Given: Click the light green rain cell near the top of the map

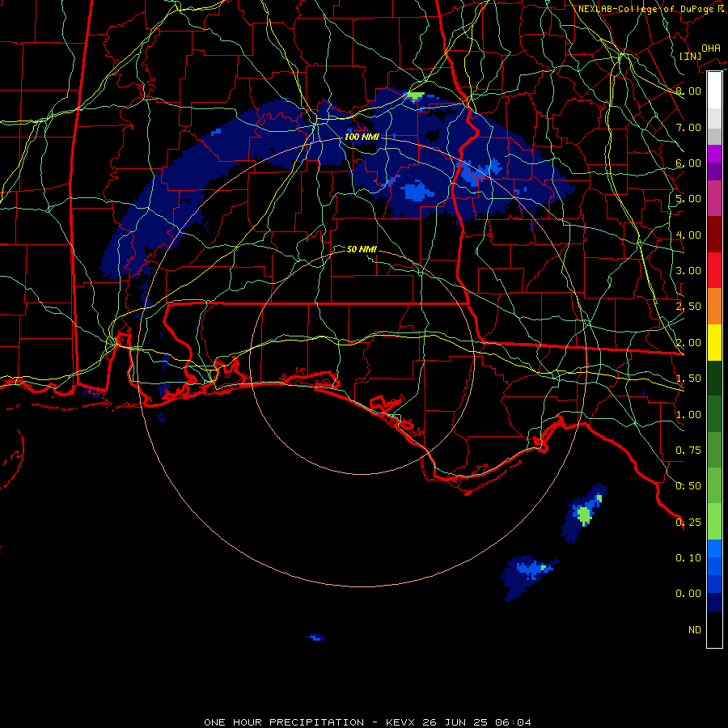Looking at the screenshot, I should (x=416, y=96).
